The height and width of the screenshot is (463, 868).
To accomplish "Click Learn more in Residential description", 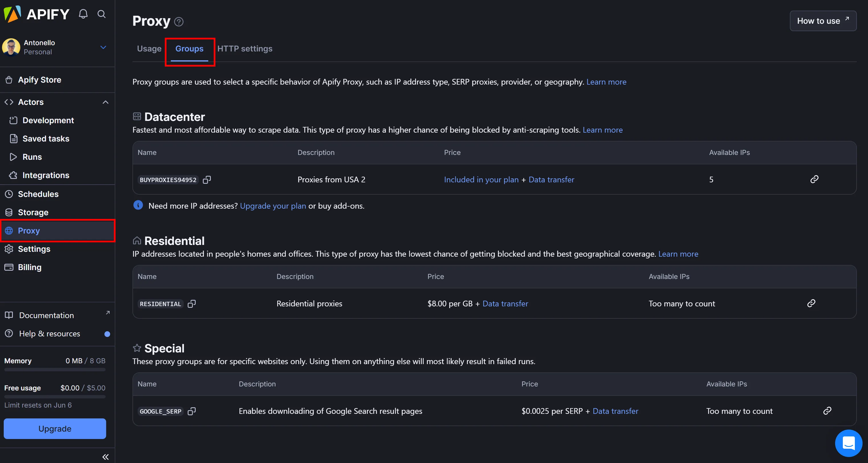I will pyautogui.click(x=678, y=254).
